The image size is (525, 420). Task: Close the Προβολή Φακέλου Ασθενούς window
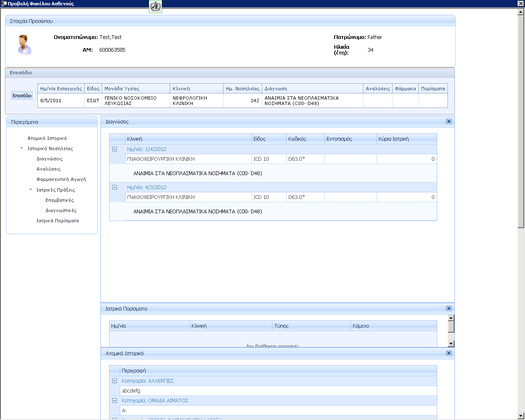point(520,3)
